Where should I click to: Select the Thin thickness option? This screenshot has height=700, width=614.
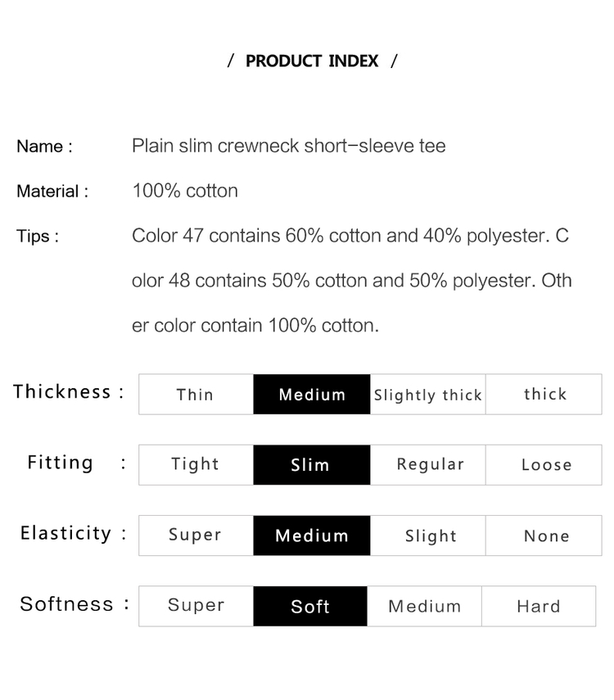pyautogui.click(x=196, y=394)
